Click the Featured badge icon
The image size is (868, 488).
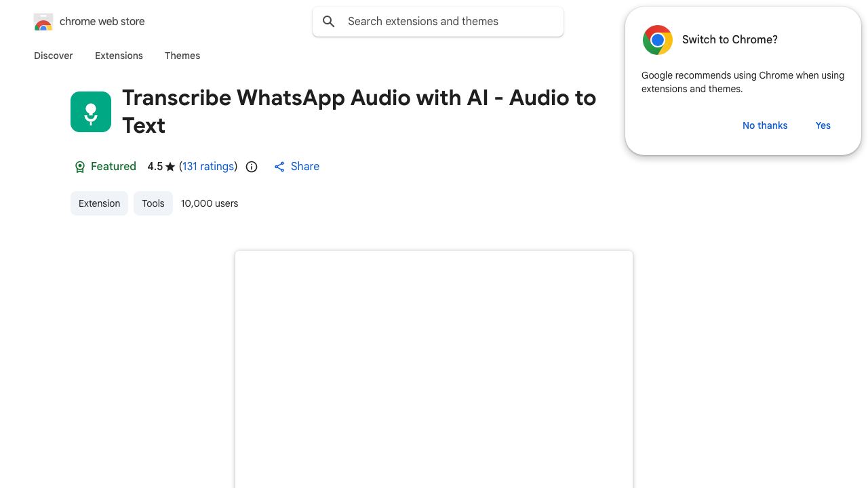(x=79, y=167)
